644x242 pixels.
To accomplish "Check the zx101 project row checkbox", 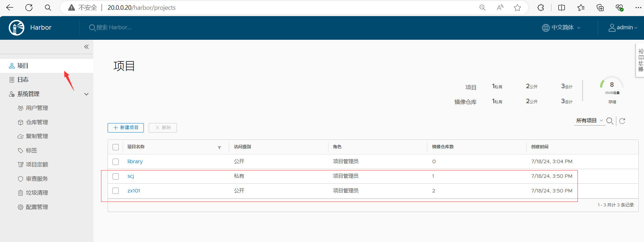I will click(x=116, y=191).
